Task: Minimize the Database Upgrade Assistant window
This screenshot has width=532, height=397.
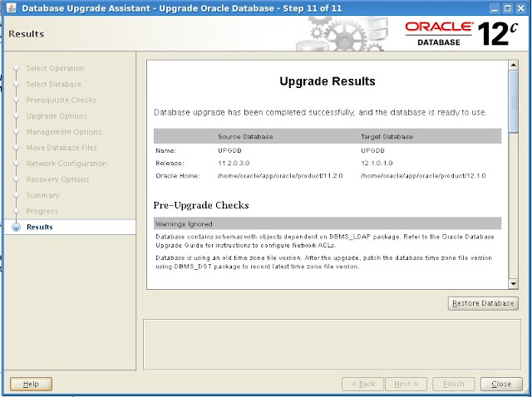Action: tap(495, 8)
